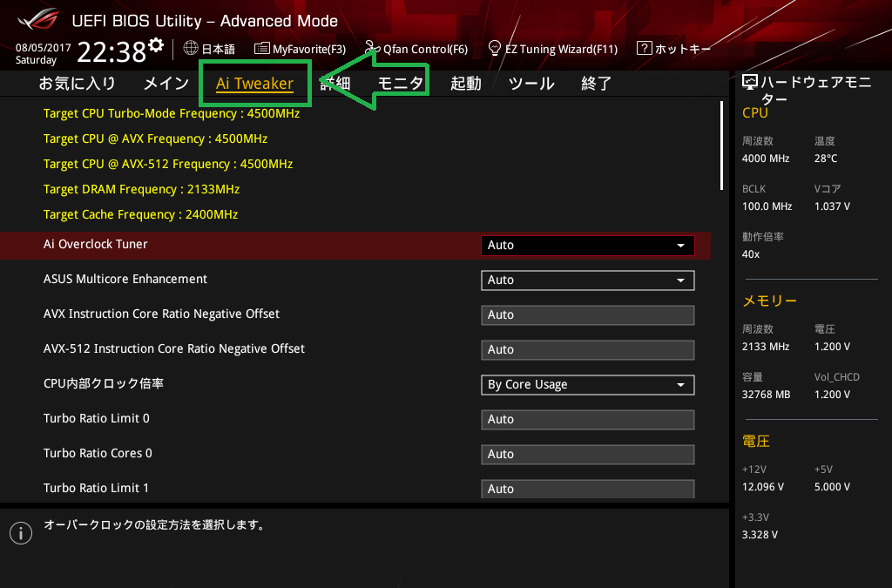Focus the AVX-512 Instruction Core Ratio Negative Offset field
This screenshot has height=588, width=892.
pos(588,349)
